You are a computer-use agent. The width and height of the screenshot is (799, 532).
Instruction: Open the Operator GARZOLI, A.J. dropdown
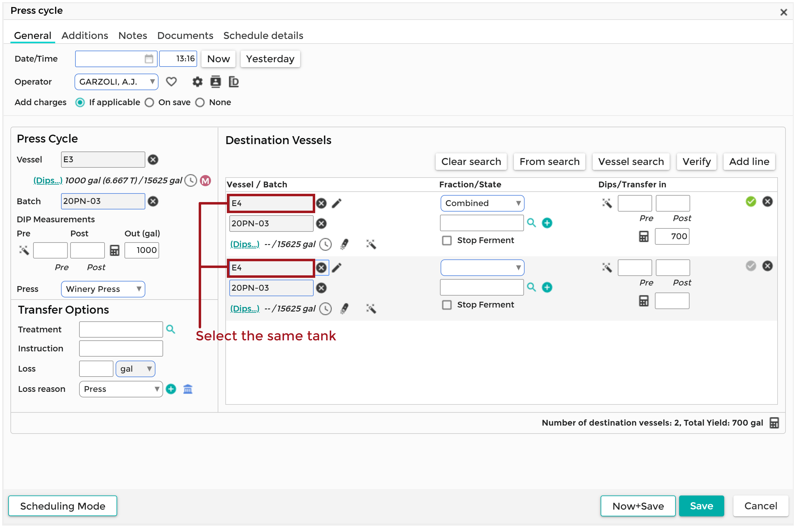click(117, 82)
